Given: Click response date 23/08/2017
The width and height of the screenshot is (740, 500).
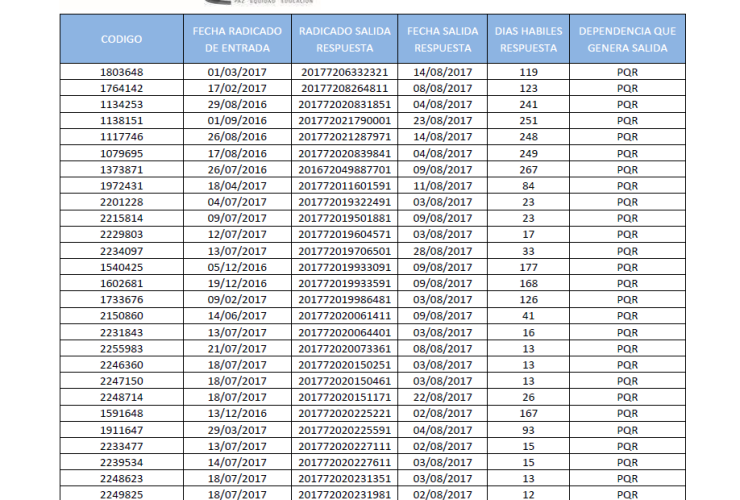Looking at the screenshot, I should click(442, 120).
